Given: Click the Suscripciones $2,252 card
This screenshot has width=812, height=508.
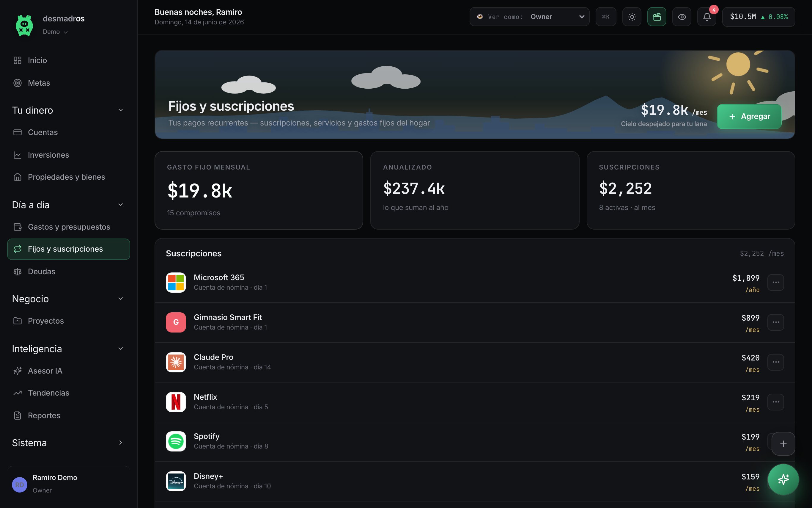Looking at the screenshot, I should (691, 190).
